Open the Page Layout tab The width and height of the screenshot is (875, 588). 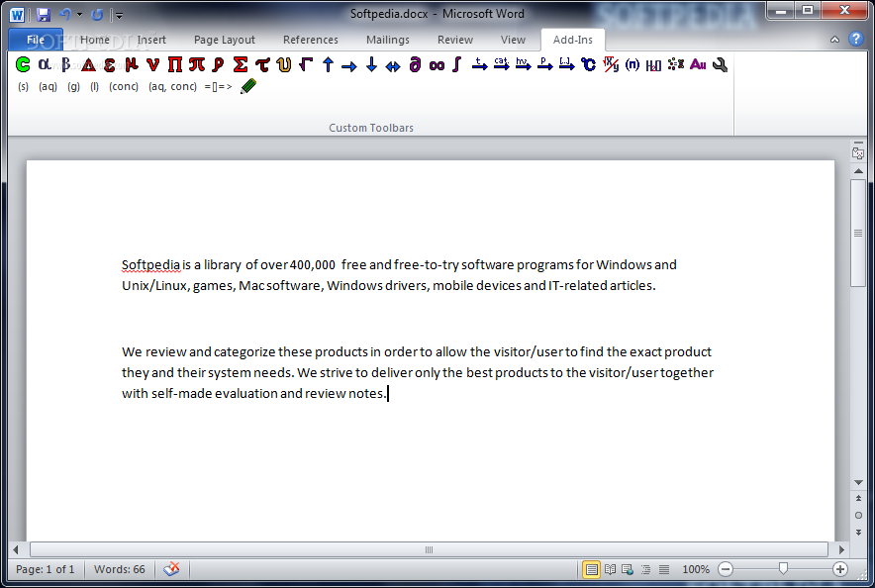pos(225,40)
